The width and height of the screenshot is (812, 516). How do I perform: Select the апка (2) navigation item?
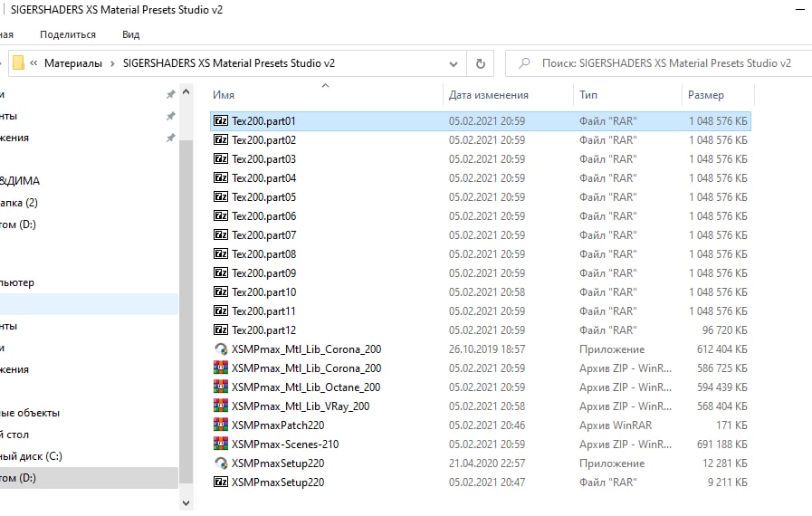pos(19,203)
